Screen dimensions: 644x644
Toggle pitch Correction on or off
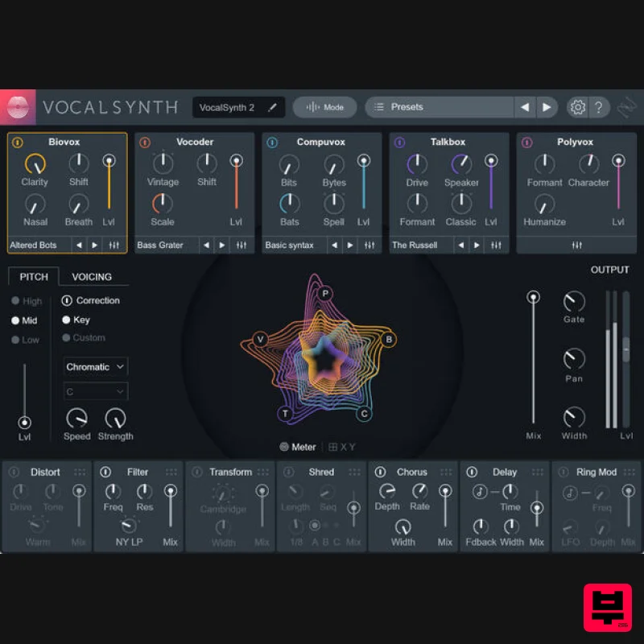(x=66, y=300)
